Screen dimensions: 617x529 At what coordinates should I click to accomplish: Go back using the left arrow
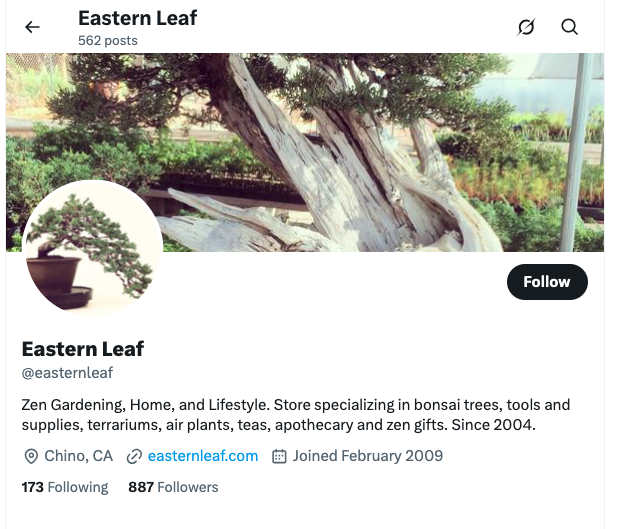[x=32, y=27]
